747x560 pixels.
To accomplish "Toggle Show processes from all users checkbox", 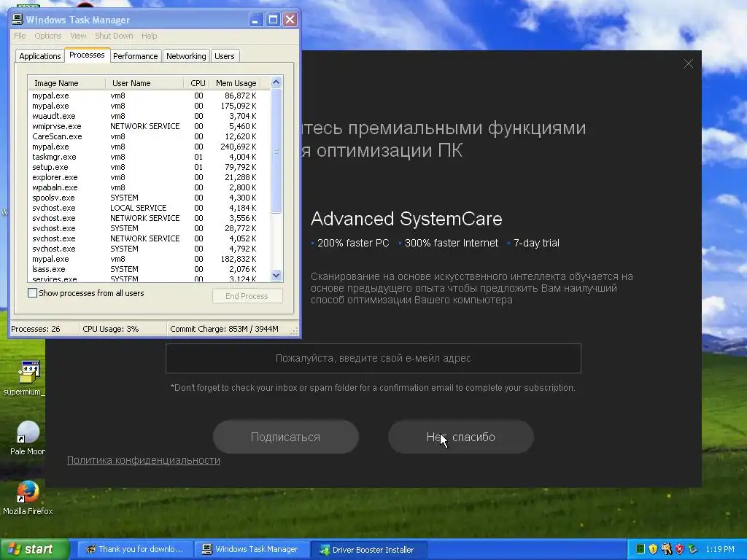I will pyautogui.click(x=32, y=293).
